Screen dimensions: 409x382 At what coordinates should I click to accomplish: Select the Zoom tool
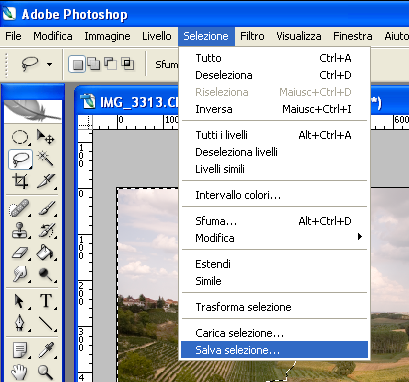tap(46, 372)
